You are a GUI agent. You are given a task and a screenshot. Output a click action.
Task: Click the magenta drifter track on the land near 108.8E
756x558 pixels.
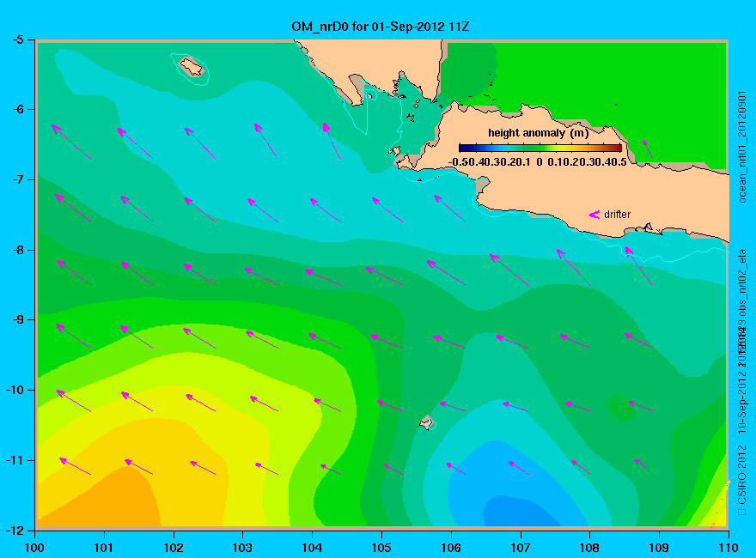point(648,149)
